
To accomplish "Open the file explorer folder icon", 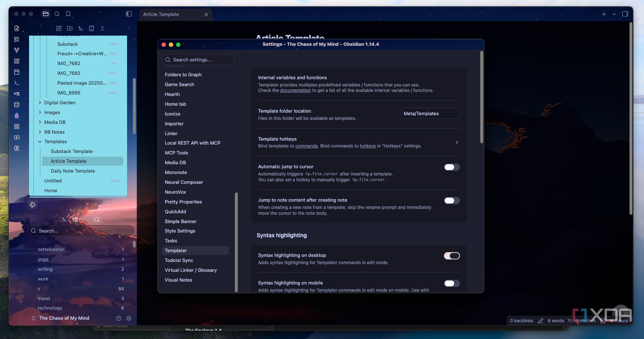I will click(x=46, y=14).
